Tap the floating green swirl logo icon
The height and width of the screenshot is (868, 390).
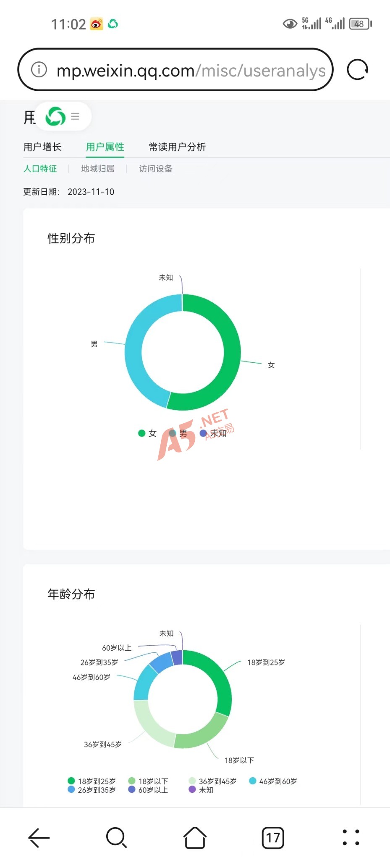(55, 116)
